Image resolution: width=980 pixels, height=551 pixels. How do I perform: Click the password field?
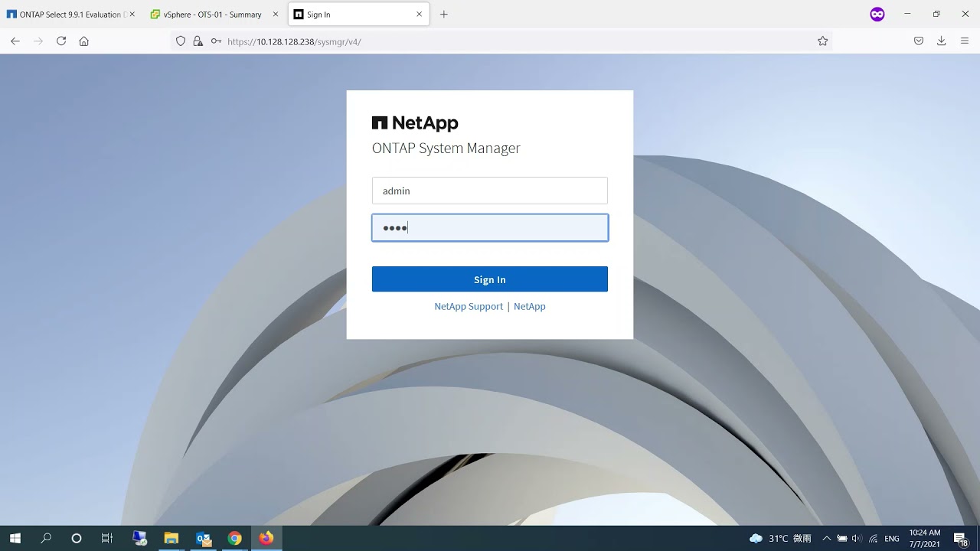click(x=490, y=228)
